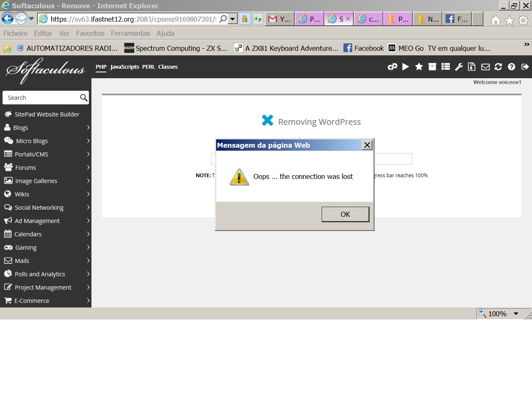
Task: Open A ZX81 Keyboard Adventure favorite
Action: coord(286,48)
